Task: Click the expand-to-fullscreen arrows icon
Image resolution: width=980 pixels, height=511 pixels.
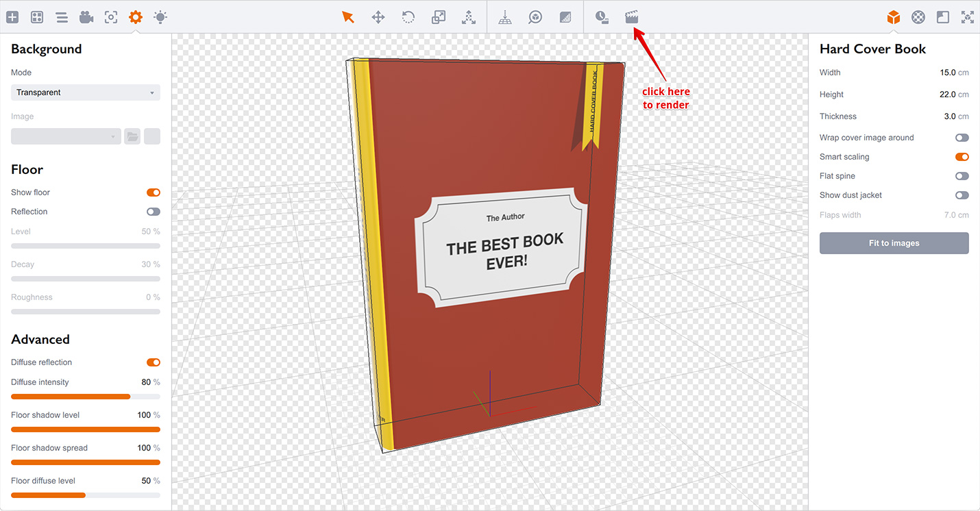Action: [x=968, y=17]
